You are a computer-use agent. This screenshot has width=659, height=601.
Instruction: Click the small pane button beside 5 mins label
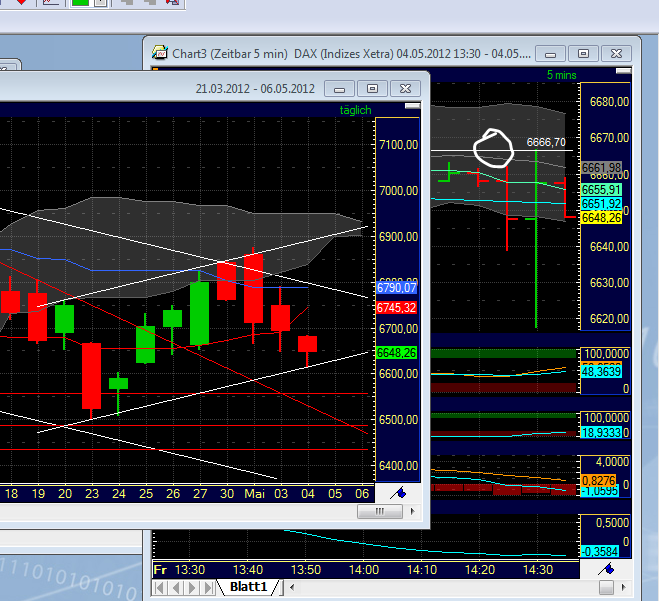click(x=623, y=71)
